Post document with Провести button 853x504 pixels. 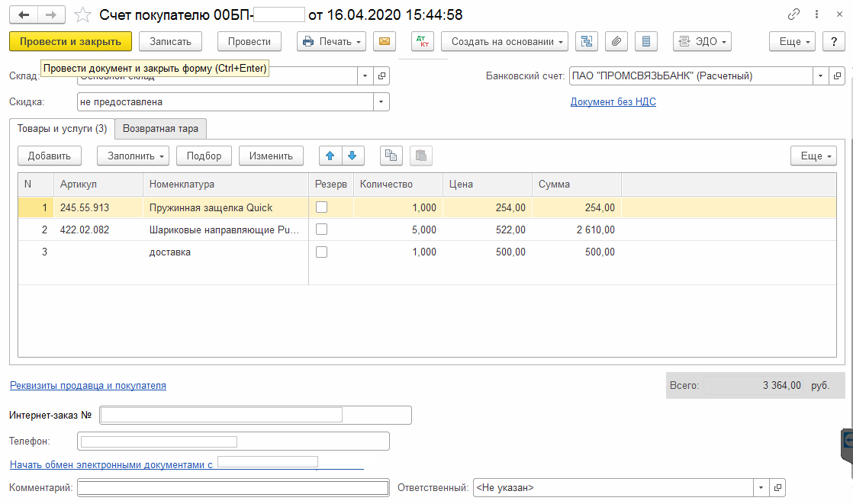pos(249,41)
